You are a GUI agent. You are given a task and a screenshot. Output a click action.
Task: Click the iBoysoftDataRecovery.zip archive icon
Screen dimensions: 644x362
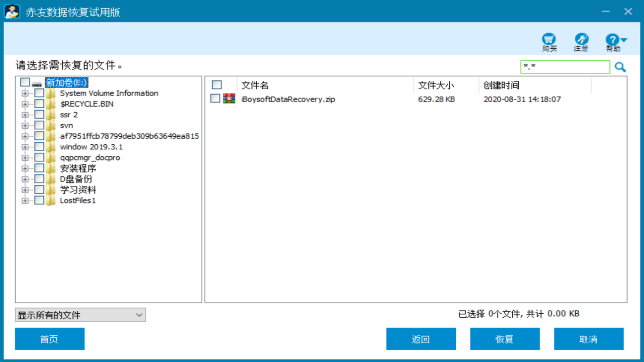(229, 99)
